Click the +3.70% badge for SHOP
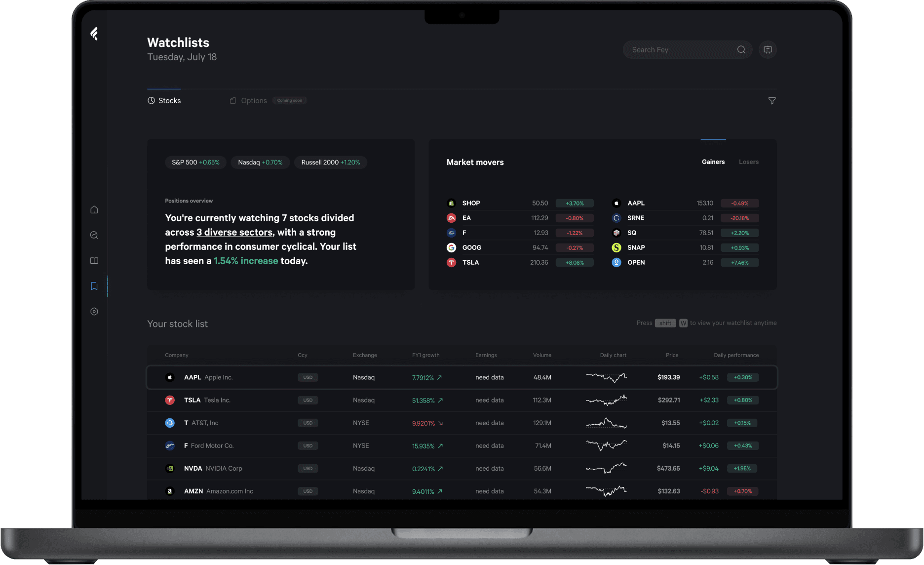924x565 pixels. click(x=575, y=203)
